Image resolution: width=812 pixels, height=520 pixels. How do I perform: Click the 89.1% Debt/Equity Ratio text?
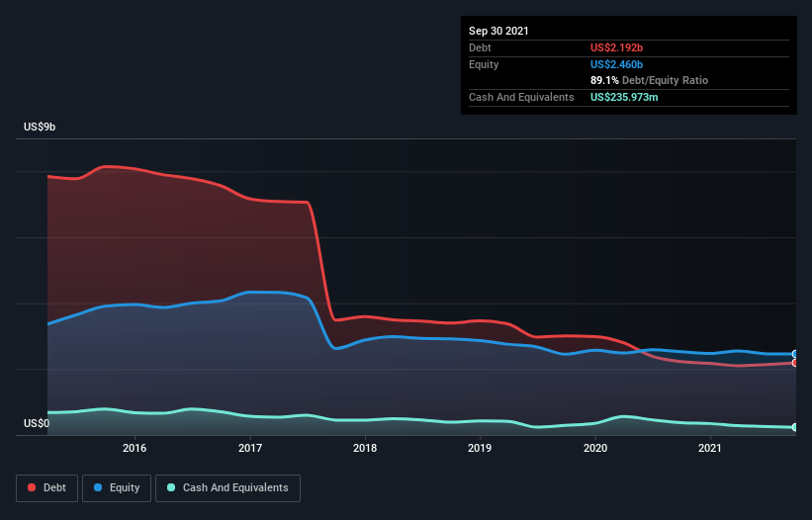coord(650,80)
